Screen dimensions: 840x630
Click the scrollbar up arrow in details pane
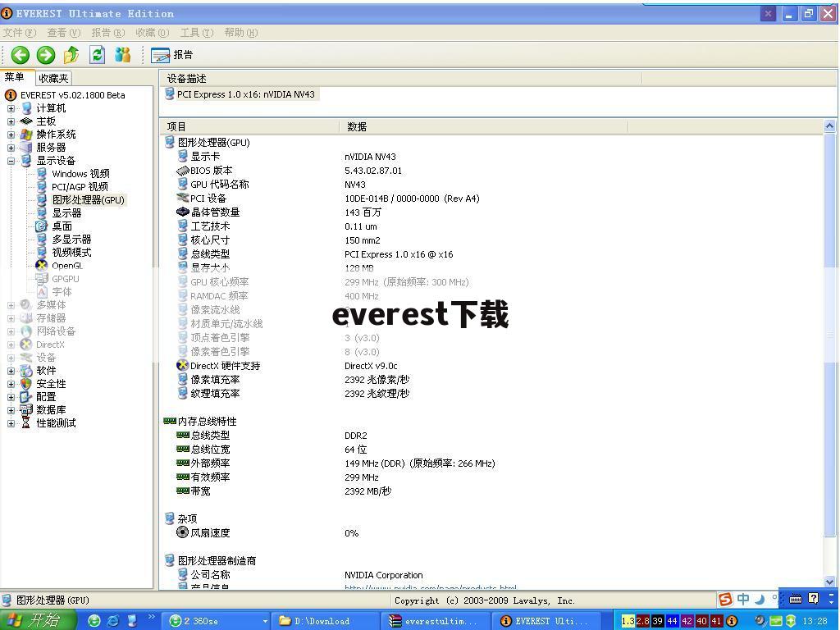click(830, 126)
